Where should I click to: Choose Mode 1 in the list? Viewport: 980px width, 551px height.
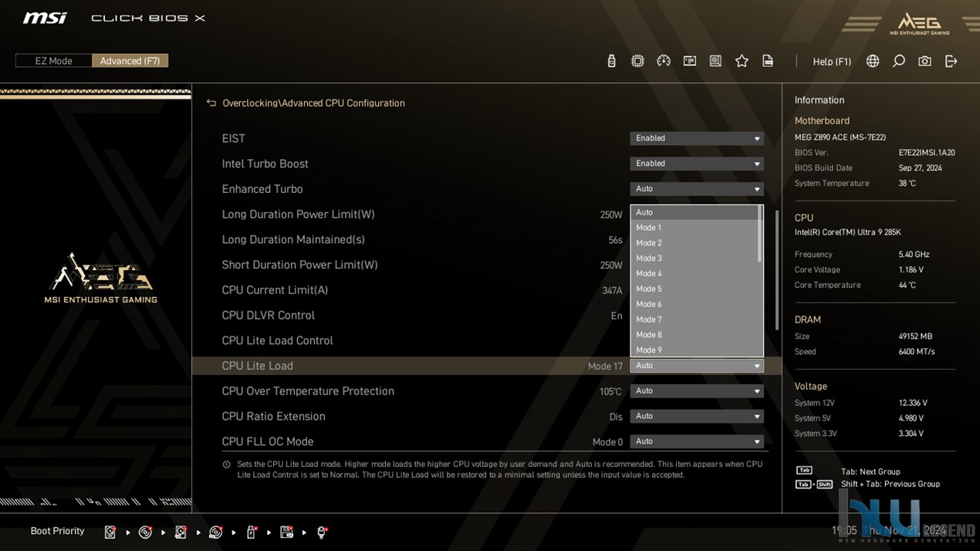pos(694,228)
